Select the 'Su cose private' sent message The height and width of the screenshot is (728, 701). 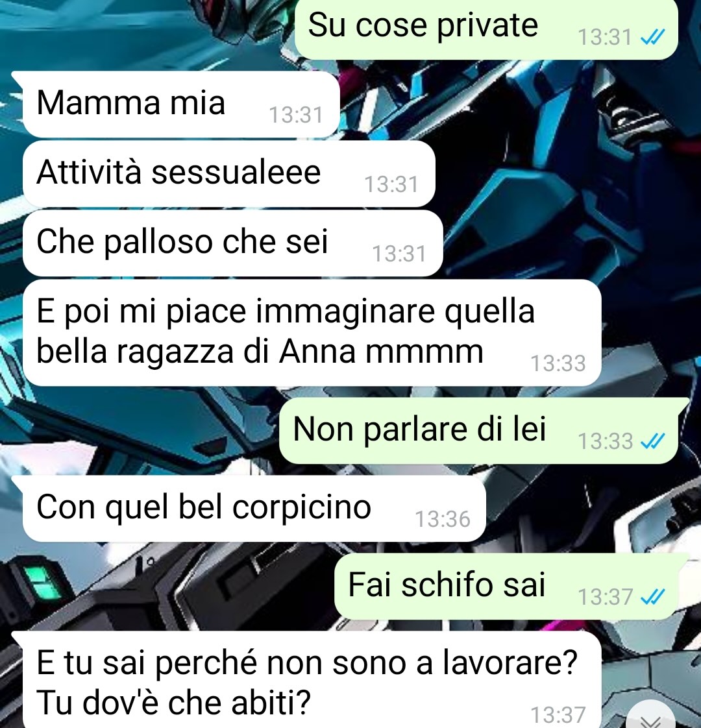486,28
